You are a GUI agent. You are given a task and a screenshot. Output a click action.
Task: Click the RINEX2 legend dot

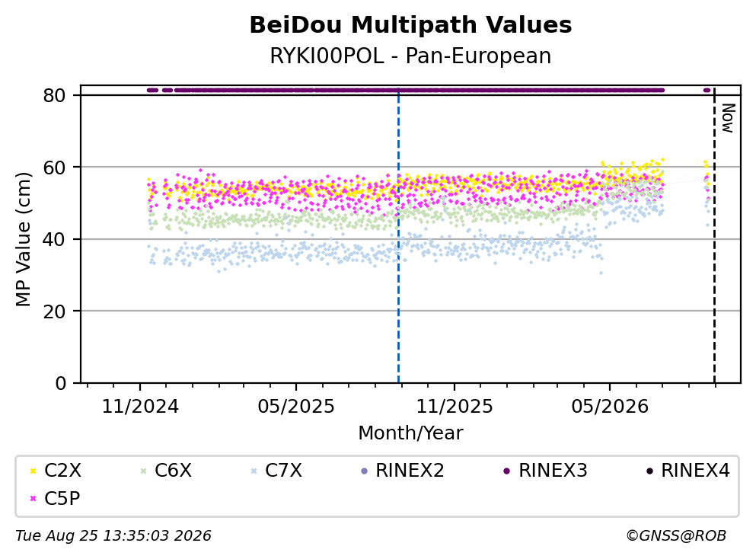pyautogui.click(x=364, y=471)
